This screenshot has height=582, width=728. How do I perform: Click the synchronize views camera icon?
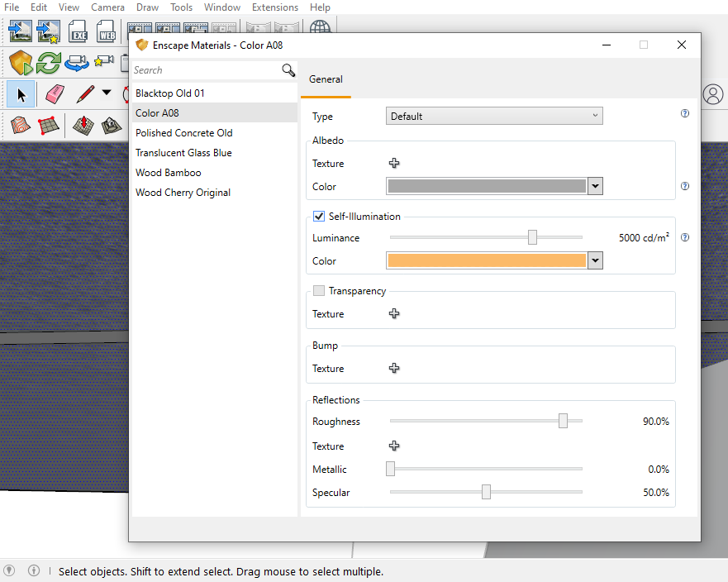(x=77, y=63)
